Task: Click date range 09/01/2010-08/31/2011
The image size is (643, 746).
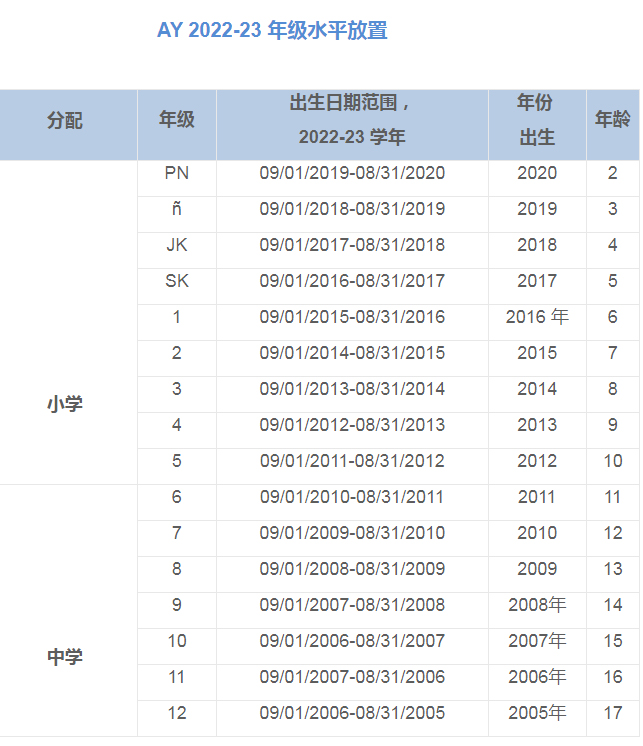Action: pyautogui.click(x=352, y=497)
